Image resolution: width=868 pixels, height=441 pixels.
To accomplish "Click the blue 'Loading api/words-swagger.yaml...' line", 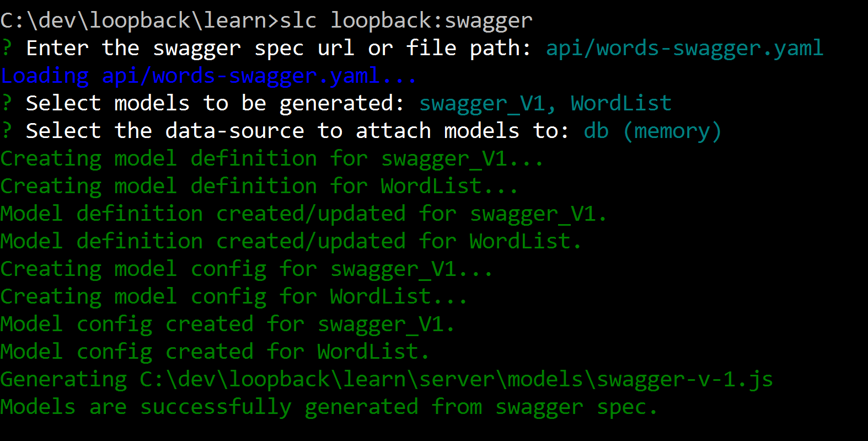I will pyautogui.click(x=208, y=76).
